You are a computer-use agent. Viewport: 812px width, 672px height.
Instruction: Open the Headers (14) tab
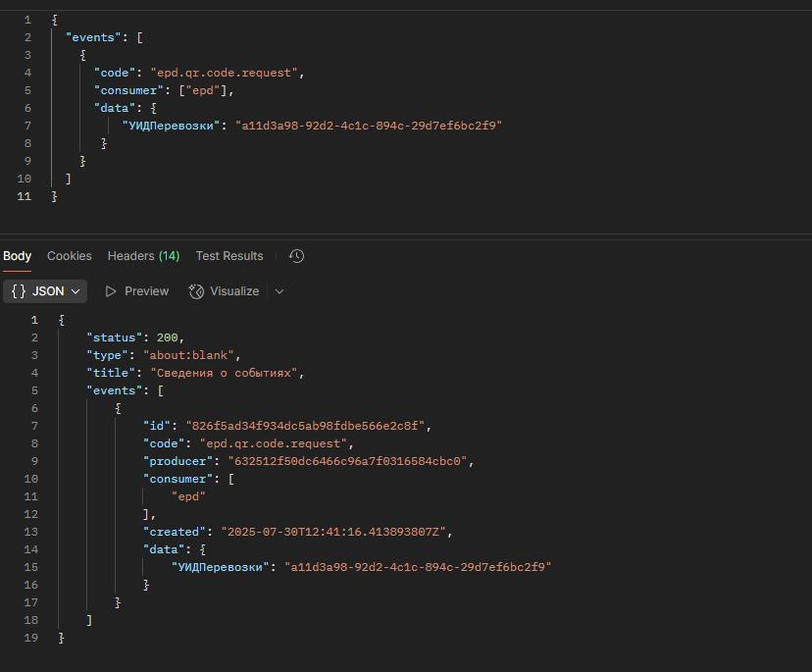pos(143,256)
